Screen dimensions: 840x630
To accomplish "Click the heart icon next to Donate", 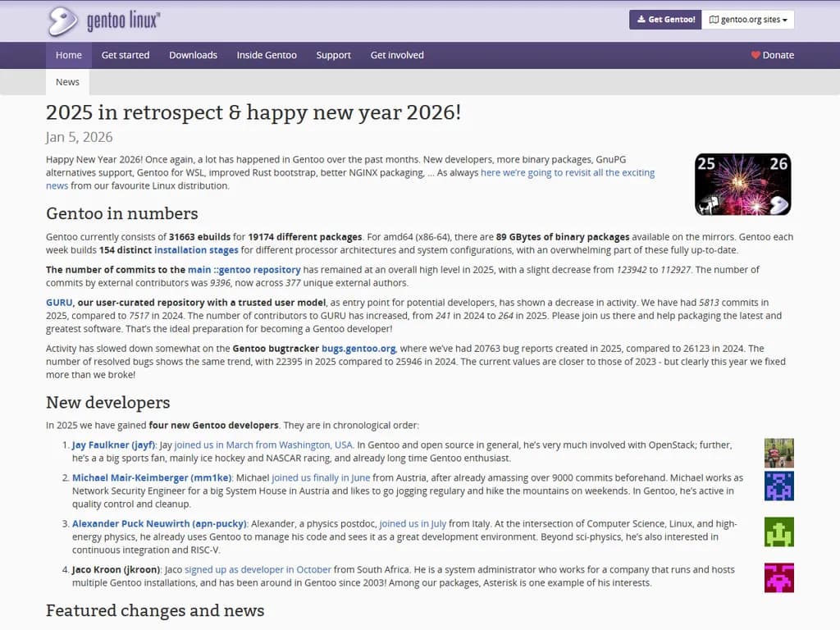I will 755,55.
